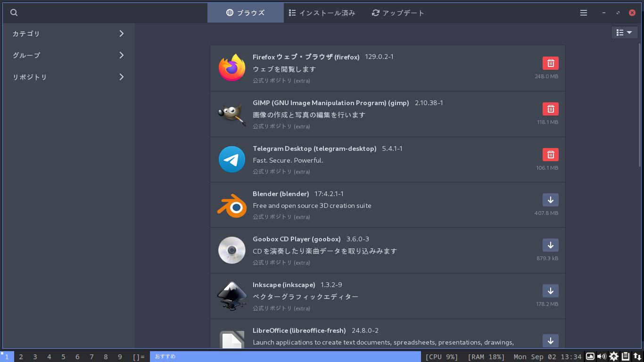Click the network up/down arrows tray icon
Screen dimensions: 644x362
click(637, 356)
